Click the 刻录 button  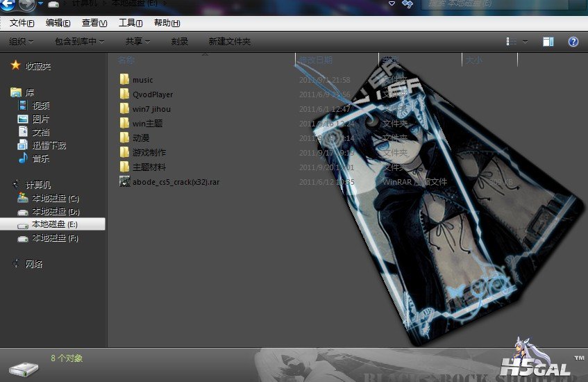(x=180, y=41)
